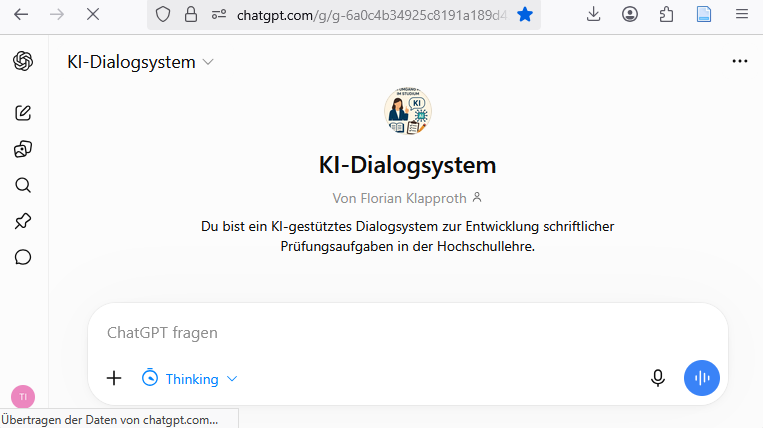Click the ChatGPT fragen message input

(x=407, y=333)
